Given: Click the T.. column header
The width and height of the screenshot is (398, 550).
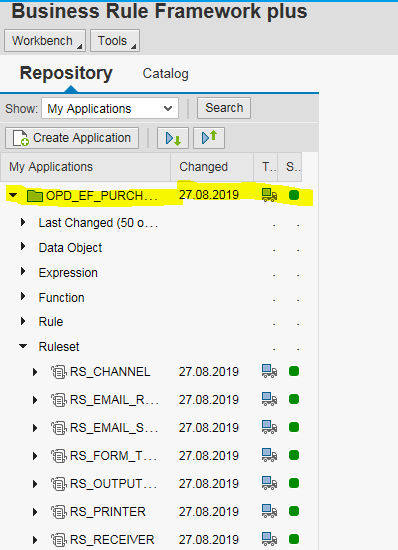Looking at the screenshot, I should 266,167.
